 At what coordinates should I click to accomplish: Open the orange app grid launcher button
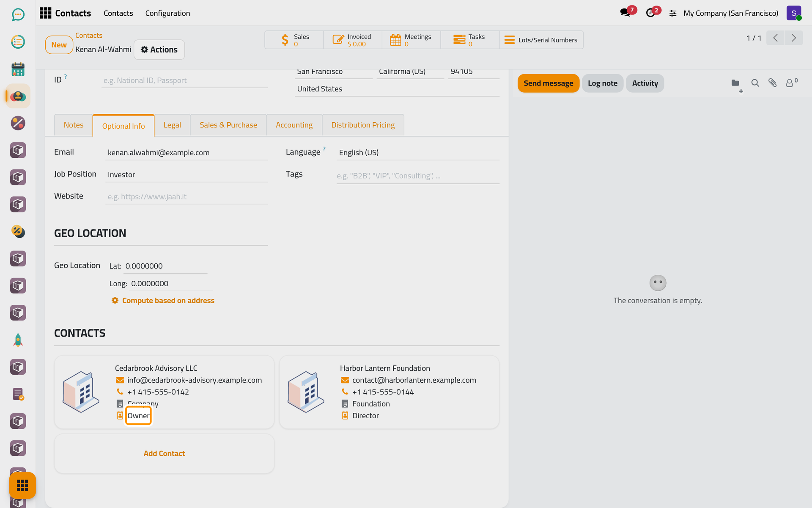click(22, 485)
